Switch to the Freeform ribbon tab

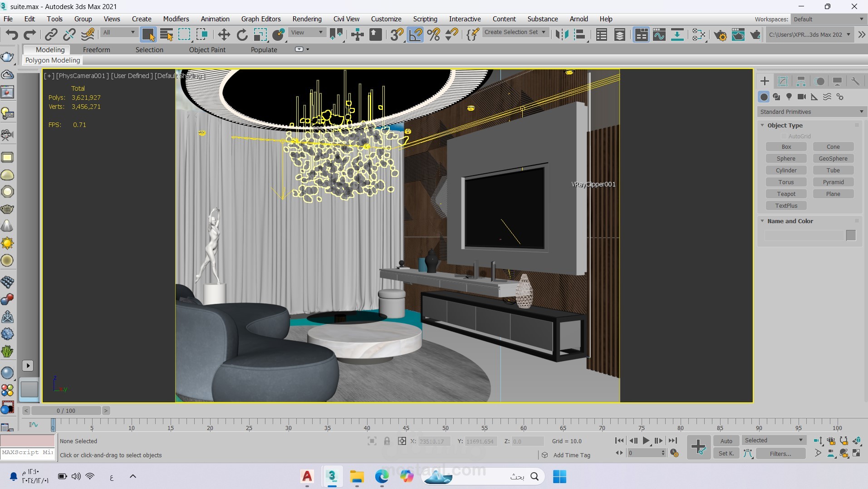tap(96, 49)
